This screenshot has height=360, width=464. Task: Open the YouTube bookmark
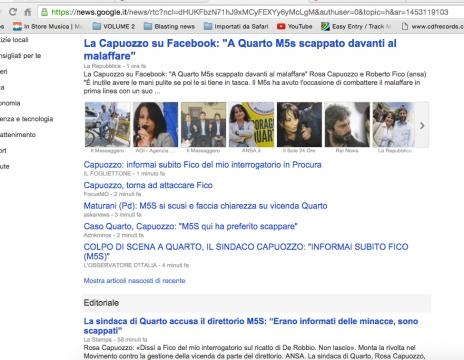(295, 26)
